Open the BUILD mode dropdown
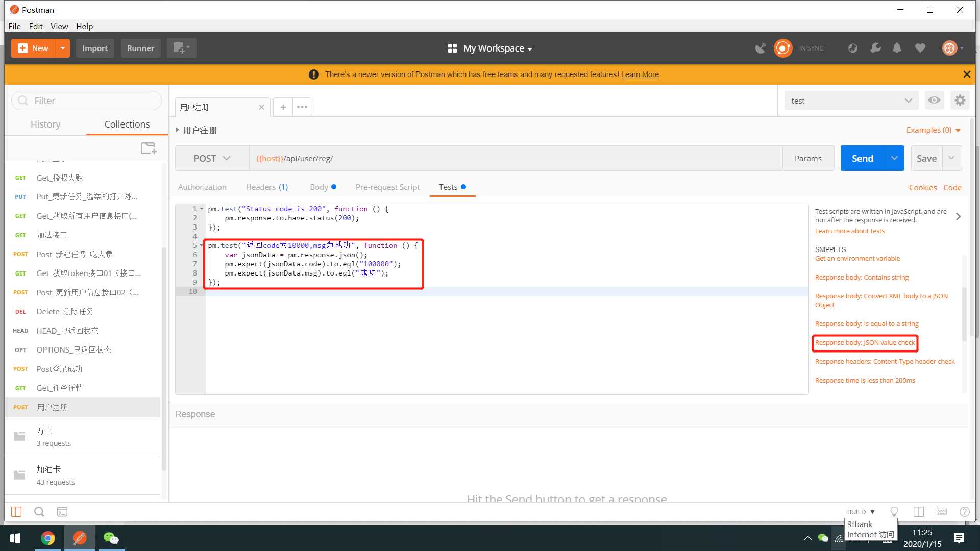The image size is (980, 551). click(861, 512)
